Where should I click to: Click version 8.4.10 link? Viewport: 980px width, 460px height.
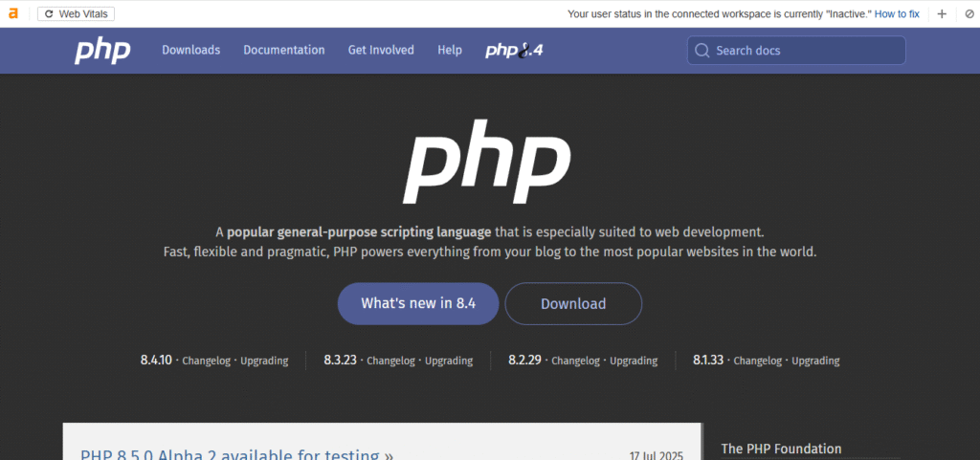[156, 361]
